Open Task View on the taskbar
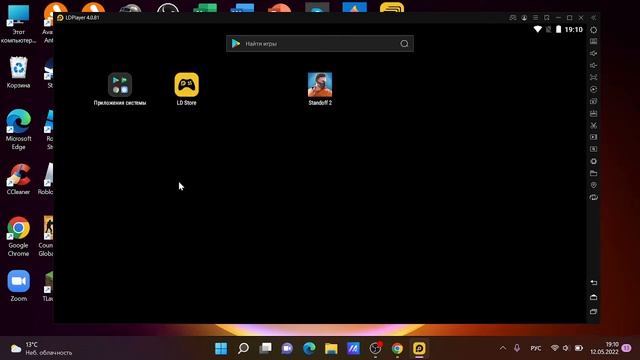The width and height of the screenshot is (640, 360). (x=265, y=348)
